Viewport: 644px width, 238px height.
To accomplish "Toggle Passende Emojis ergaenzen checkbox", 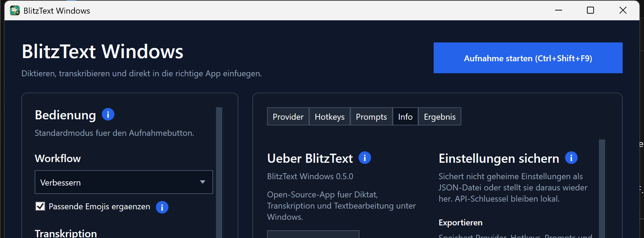I will (40, 206).
